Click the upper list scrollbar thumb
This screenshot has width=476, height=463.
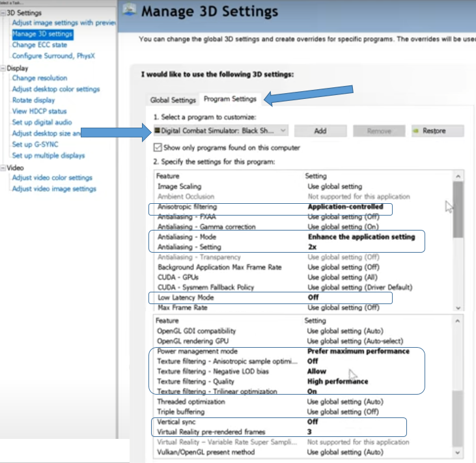(458, 210)
